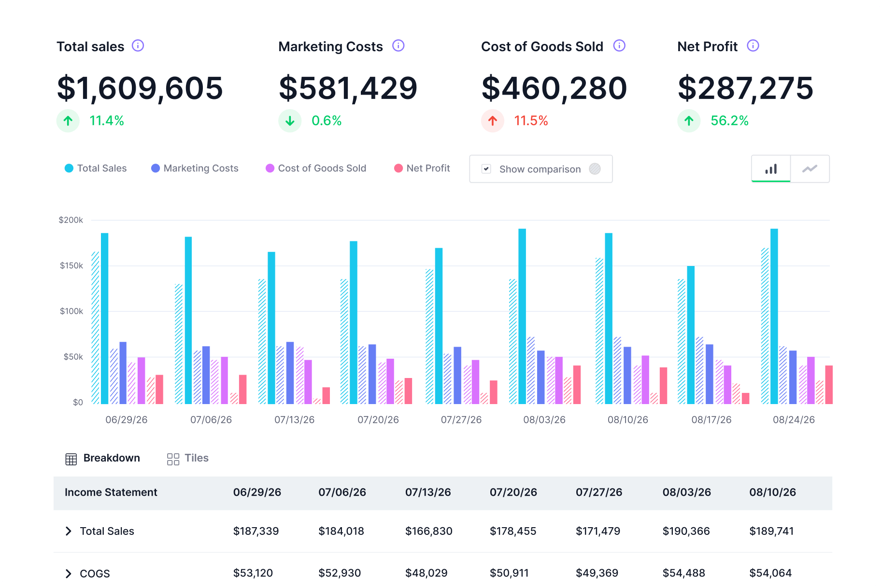This screenshot has width=882, height=588.
Task: Click COGS value $48,029
Action: tap(427, 573)
